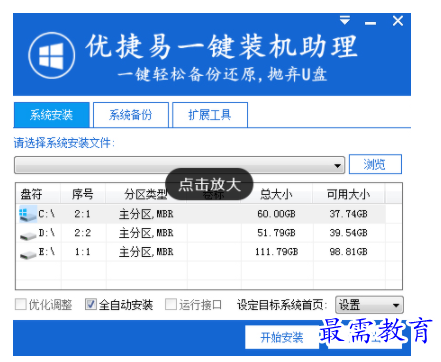Click the 开始安装 button
Viewport: 441px width, 362px height.
pyautogui.click(x=282, y=337)
